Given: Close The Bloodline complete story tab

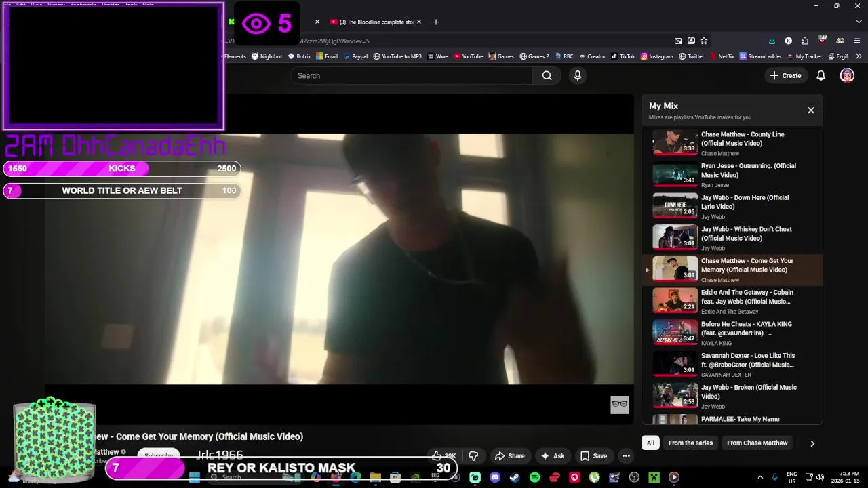Looking at the screenshot, I should click(418, 22).
